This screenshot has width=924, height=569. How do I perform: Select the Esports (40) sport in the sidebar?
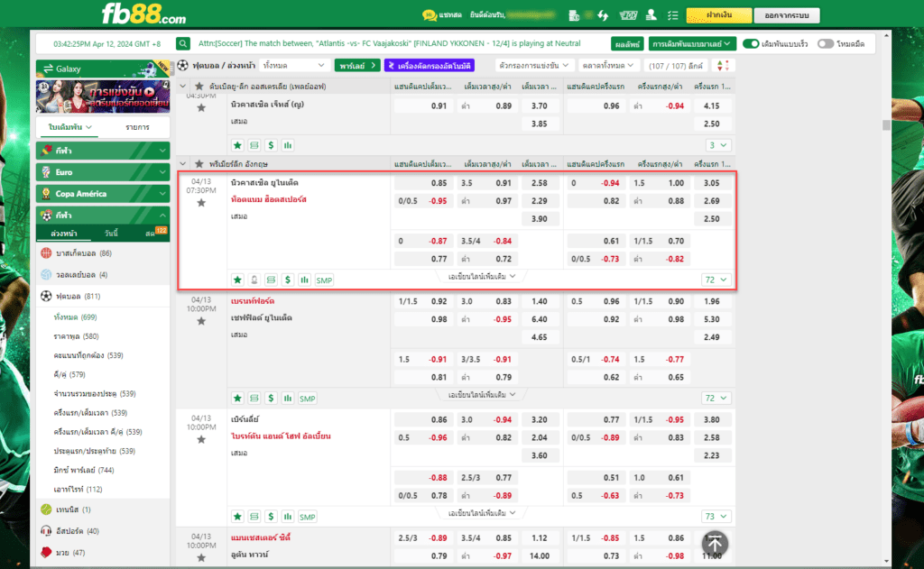click(103, 531)
